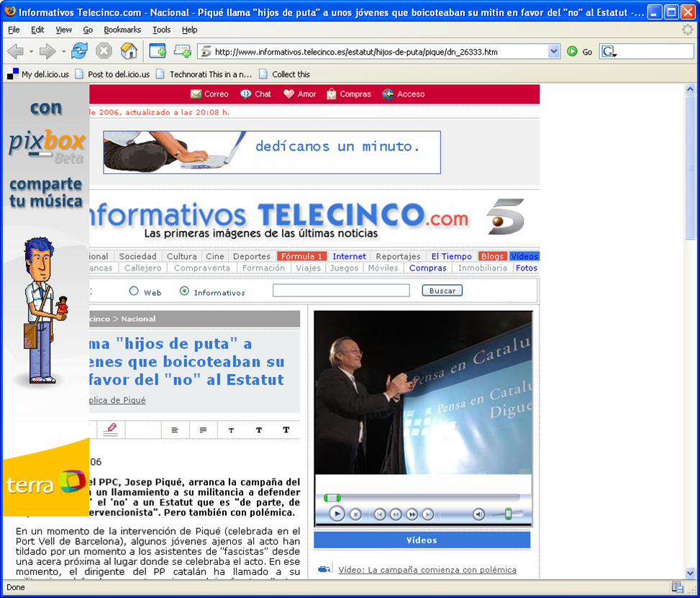Screen dimensions: 700x598
Task: Open the 'La campaña comienza con polémica' video link
Action: [427, 570]
